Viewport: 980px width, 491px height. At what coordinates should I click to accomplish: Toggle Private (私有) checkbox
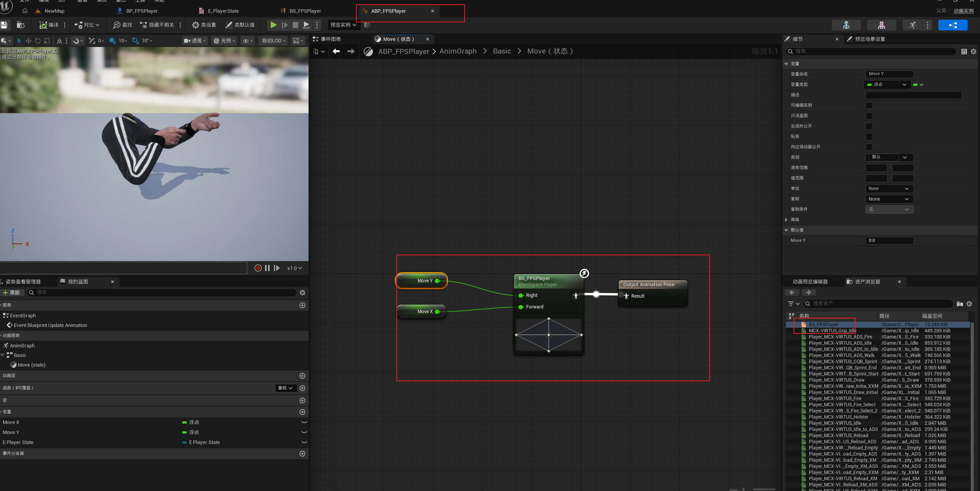point(869,137)
